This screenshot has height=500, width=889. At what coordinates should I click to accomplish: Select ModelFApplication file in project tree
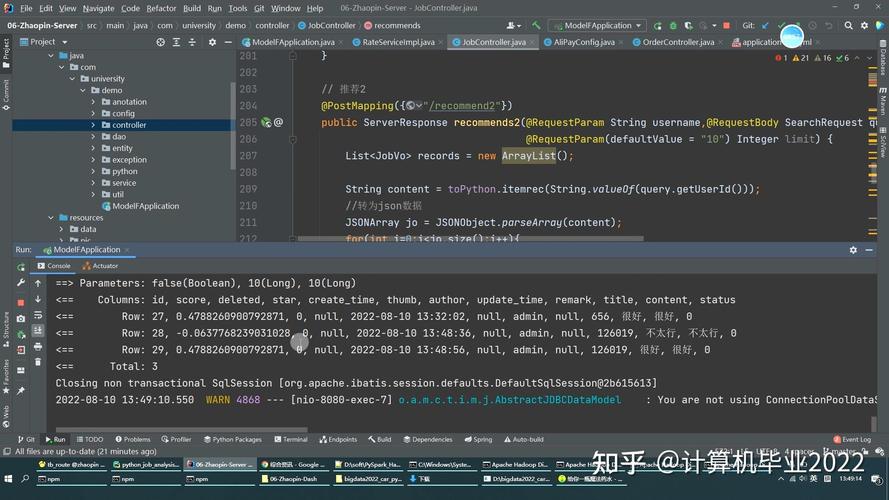pyautogui.click(x=145, y=206)
